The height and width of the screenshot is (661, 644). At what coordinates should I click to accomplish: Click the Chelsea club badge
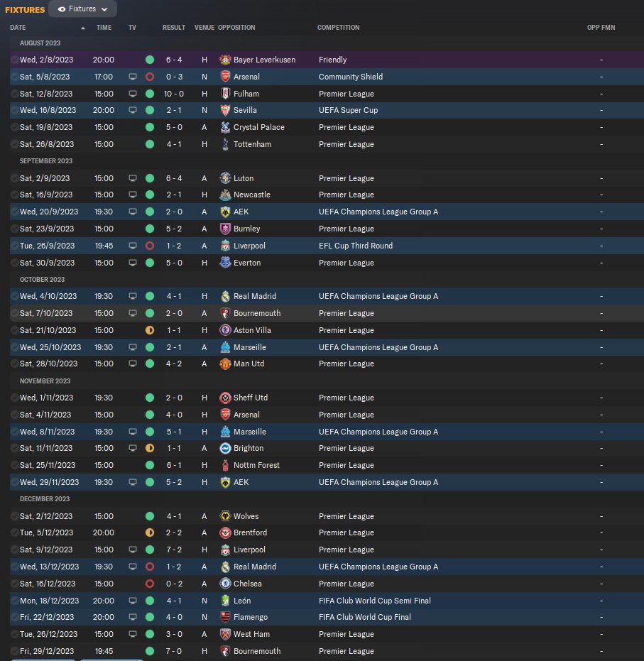226,584
